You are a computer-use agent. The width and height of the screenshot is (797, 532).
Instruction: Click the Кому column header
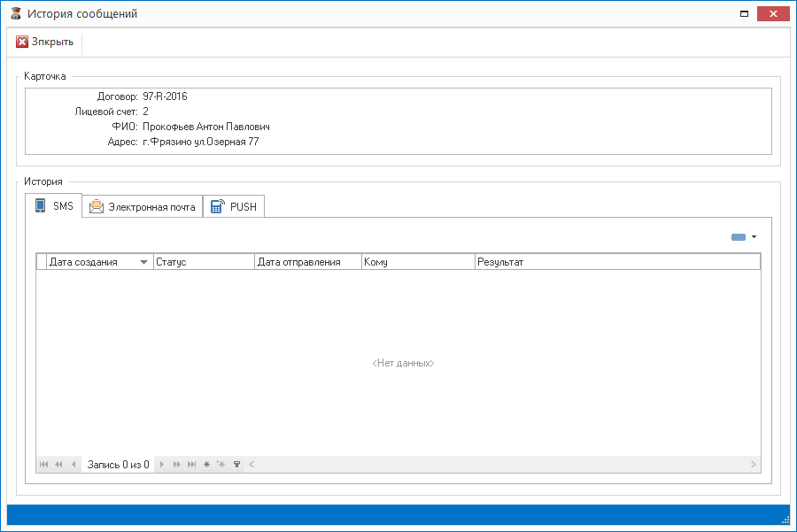pyautogui.click(x=418, y=262)
